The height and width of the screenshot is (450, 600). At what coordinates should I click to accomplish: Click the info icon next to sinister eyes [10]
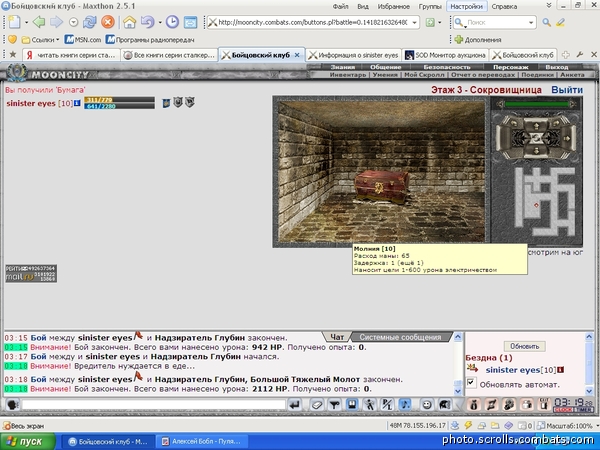[x=77, y=103]
